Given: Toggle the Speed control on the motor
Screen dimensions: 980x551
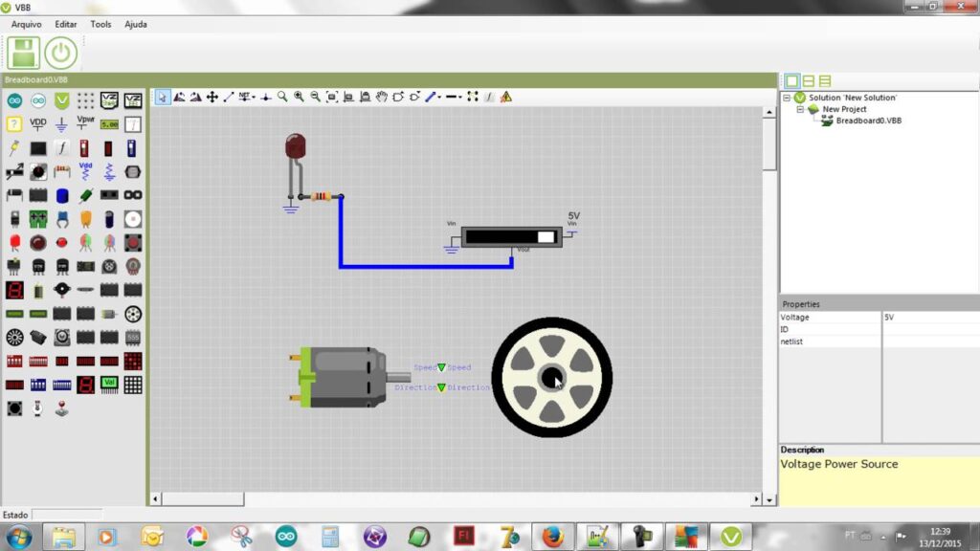Looking at the screenshot, I should click(439, 366).
